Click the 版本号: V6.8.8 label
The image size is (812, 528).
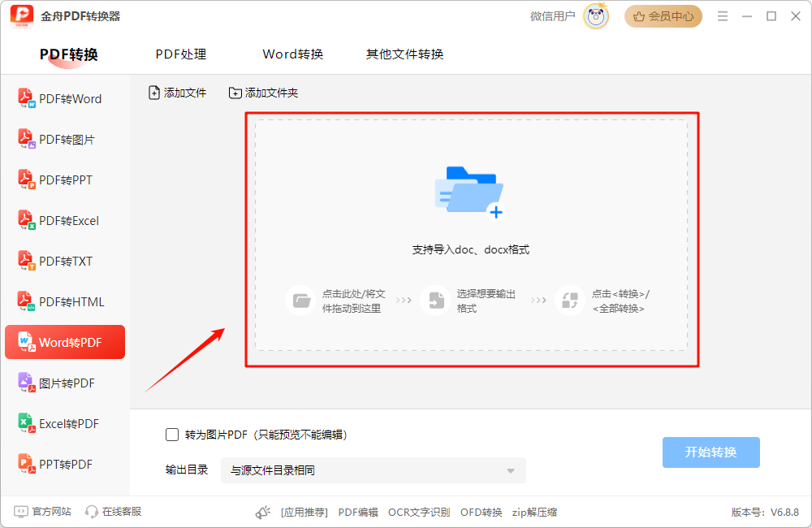pos(765,512)
